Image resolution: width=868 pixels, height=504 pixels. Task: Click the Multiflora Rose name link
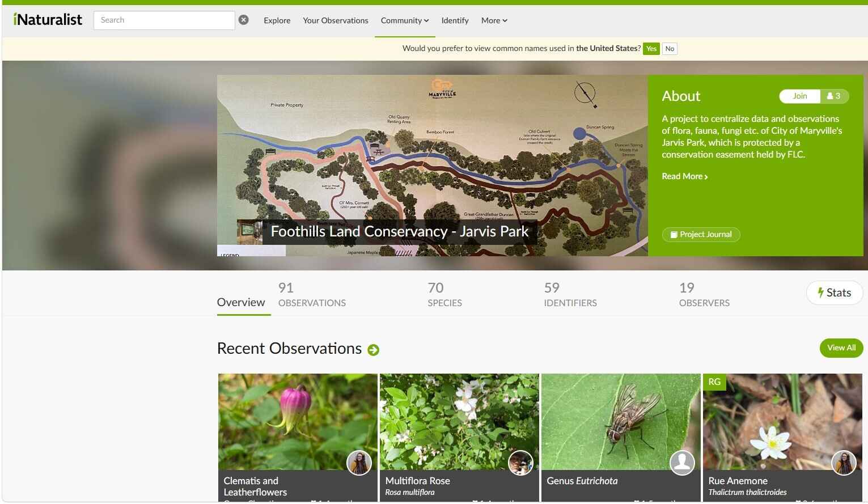[417, 481]
